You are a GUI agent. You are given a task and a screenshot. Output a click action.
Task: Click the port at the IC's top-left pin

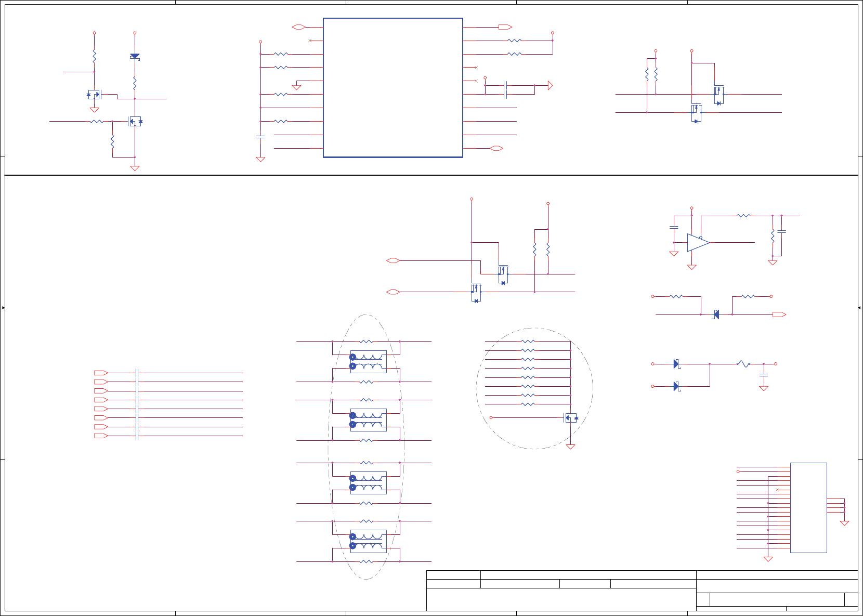click(298, 27)
